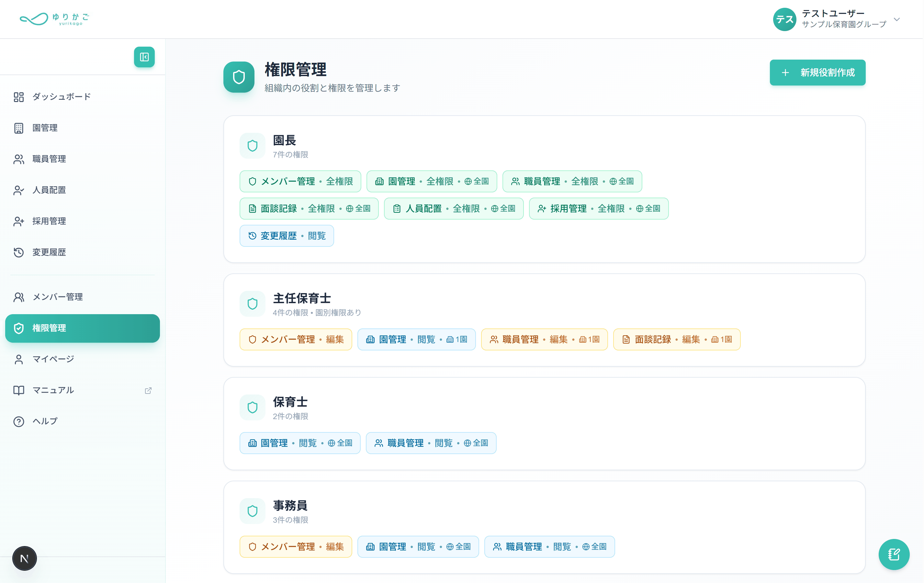
Task: Click the サンプル保育園グループ organization name
Action: 844,24
